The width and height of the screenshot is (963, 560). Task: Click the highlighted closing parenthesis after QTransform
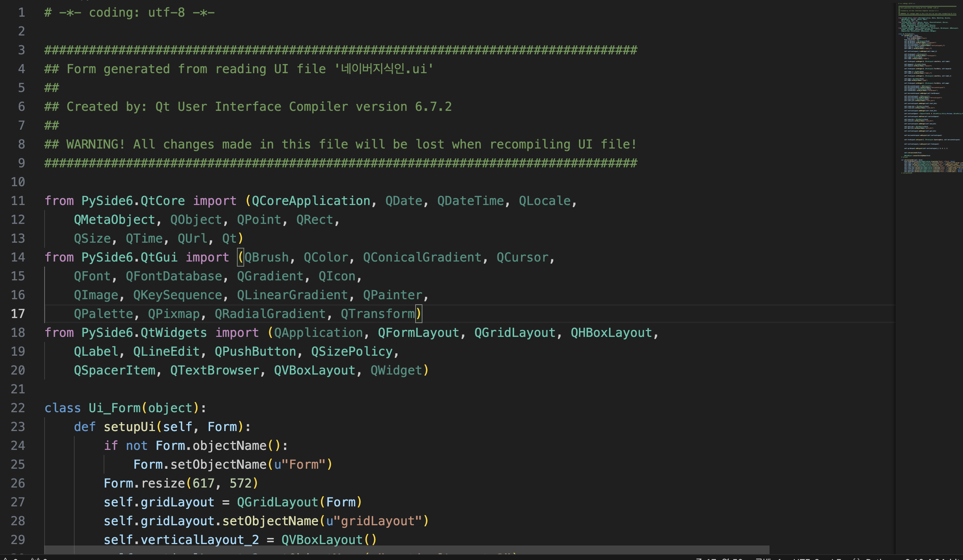[x=418, y=314]
